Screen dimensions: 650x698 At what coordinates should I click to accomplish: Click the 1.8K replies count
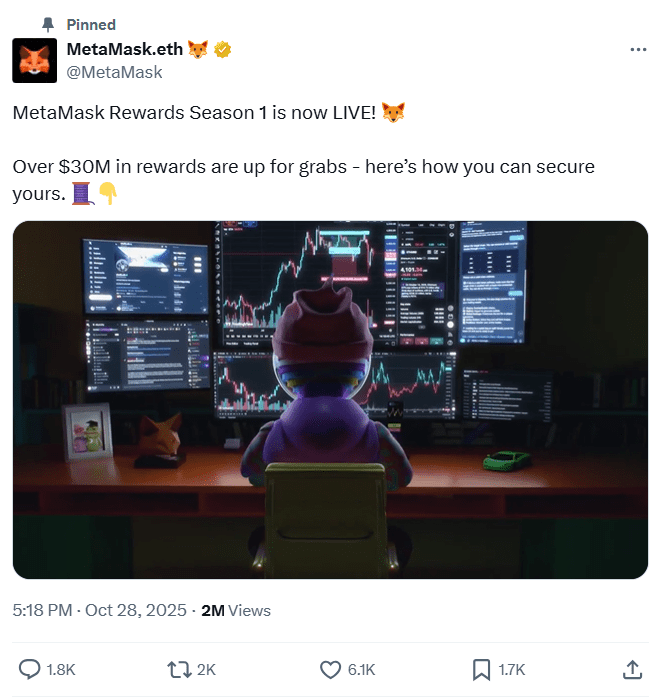coord(61,670)
